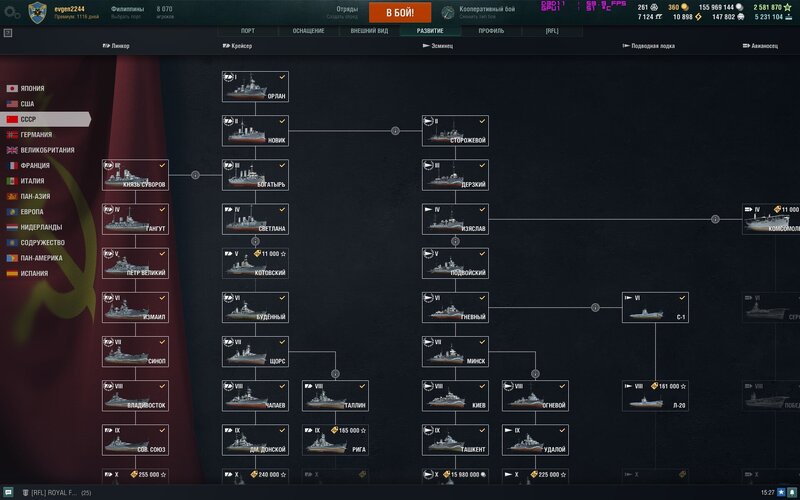Select the Котовский cruiser tile costing 11 000
Image resolution: width=800 pixels, height=500 pixels.
[x=255, y=263]
